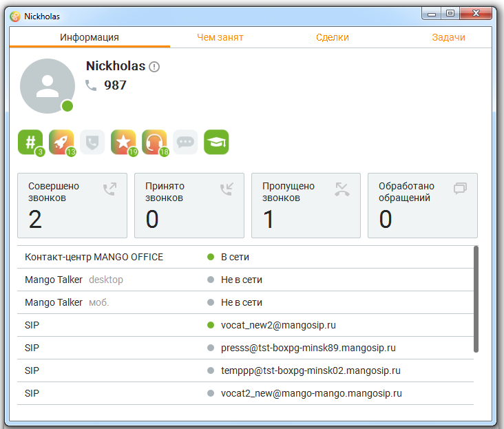This screenshot has height=429, width=504.
Task: Open the star icon with badge 19
Action: [123, 142]
